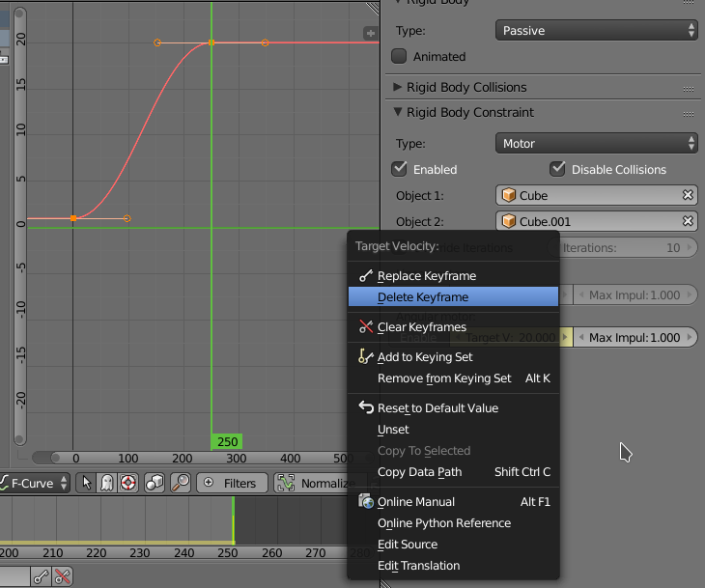Click the Cube.001 object icon in Object 2

click(x=509, y=221)
